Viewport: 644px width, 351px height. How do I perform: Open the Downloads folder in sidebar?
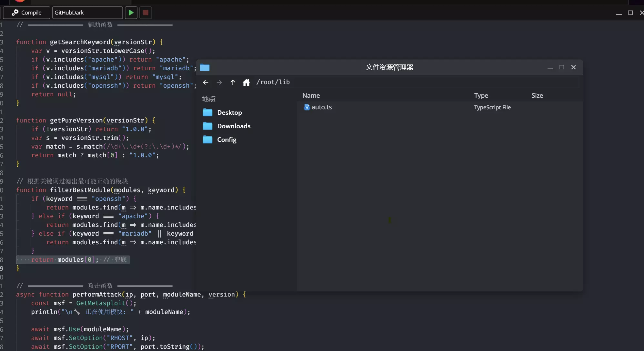tap(233, 126)
